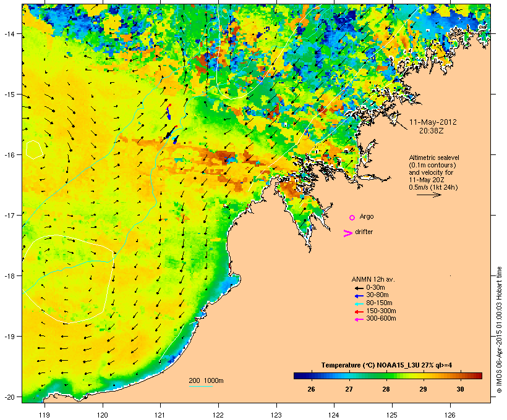
Task: Click the cyan 200 1000m isobath legend line
Action: [x=201, y=387]
